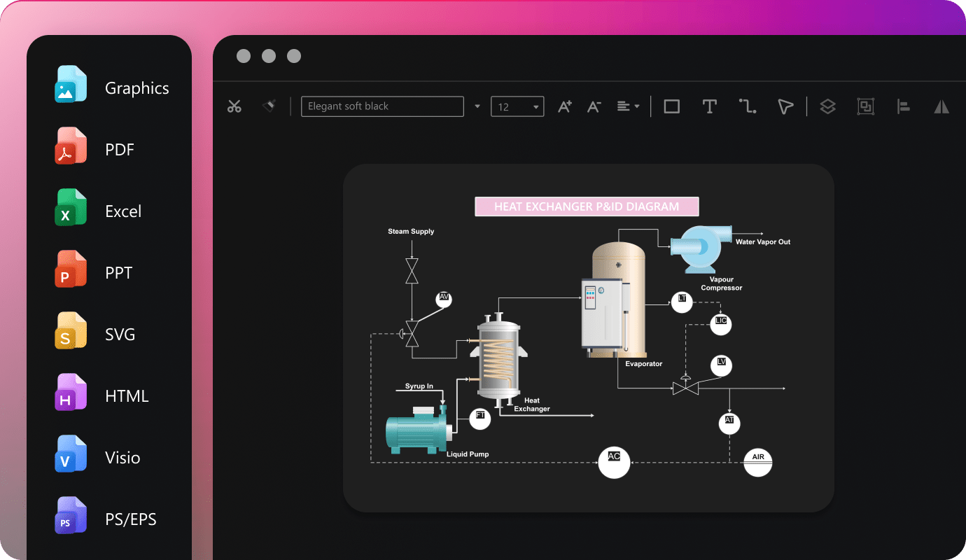Image resolution: width=966 pixels, height=560 pixels.
Task: Choose Visio export format icon
Action: [x=71, y=454]
